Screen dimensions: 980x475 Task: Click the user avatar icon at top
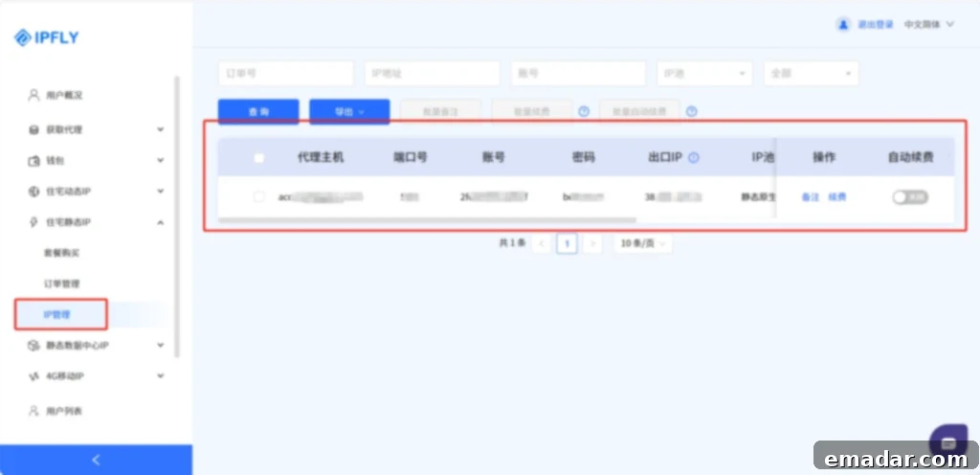[843, 25]
